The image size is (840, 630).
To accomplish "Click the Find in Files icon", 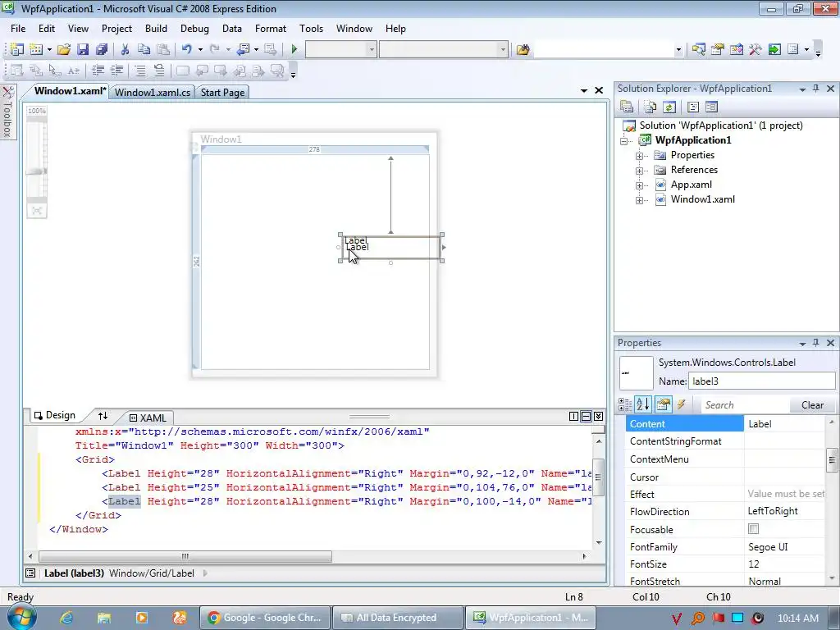I will coord(523,49).
